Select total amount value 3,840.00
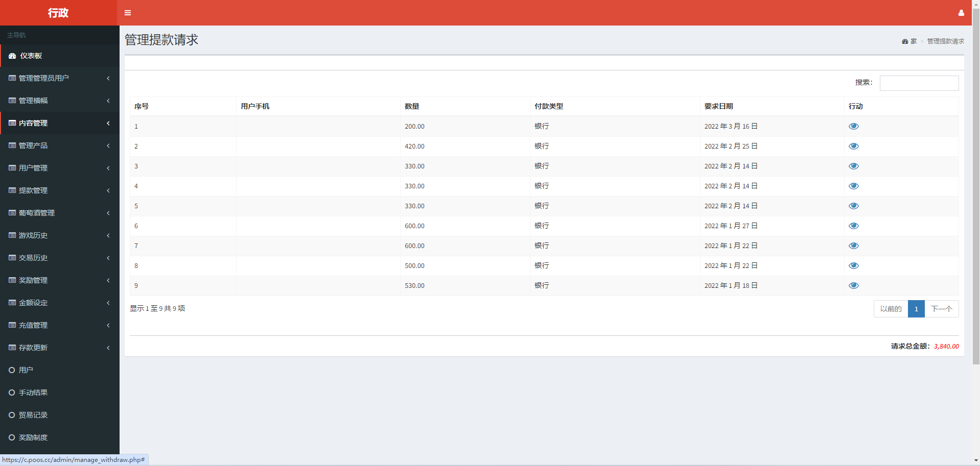Viewport: 980px width, 466px height. [x=946, y=347]
